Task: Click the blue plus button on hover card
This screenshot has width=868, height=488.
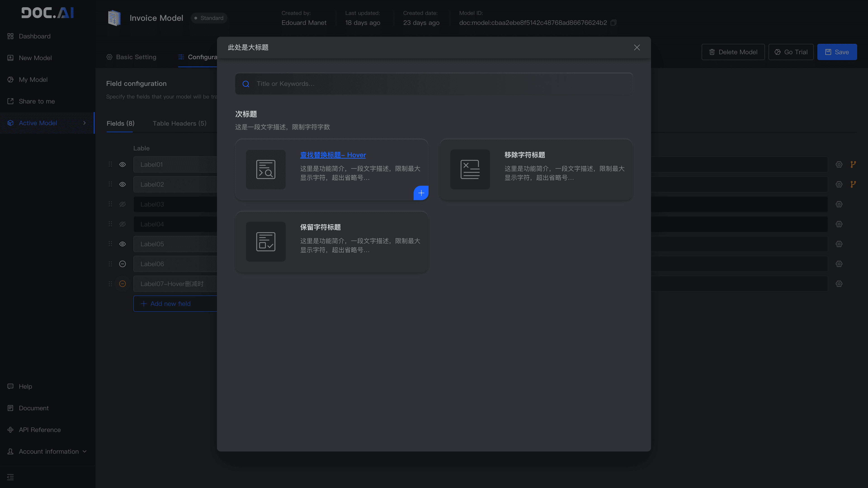Action: 421,193
